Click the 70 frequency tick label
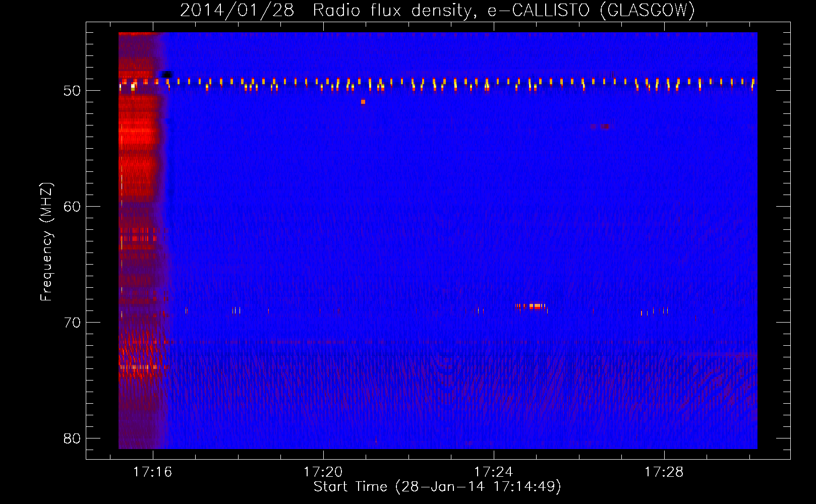The height and width of the screenshot is (504, 816). (72, 323)
